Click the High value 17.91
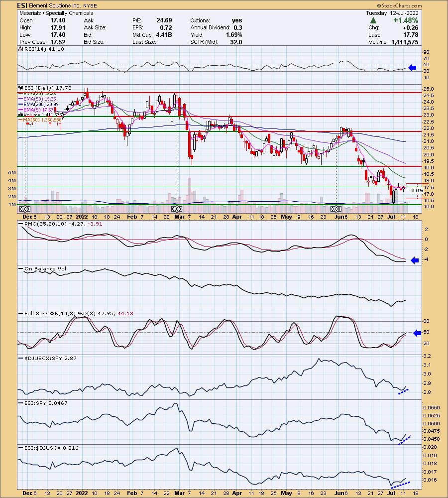The image size is (448, 498). (x=58, y=27)
